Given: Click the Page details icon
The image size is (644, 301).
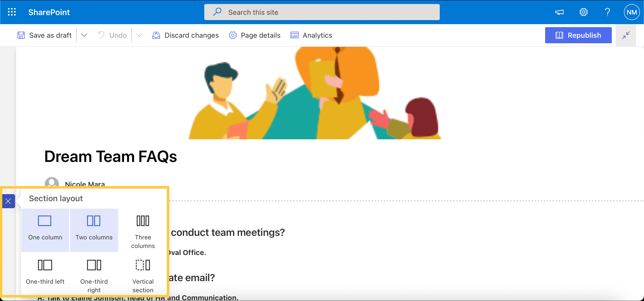Looking at the screenshot, I should (x=233, y=35).
